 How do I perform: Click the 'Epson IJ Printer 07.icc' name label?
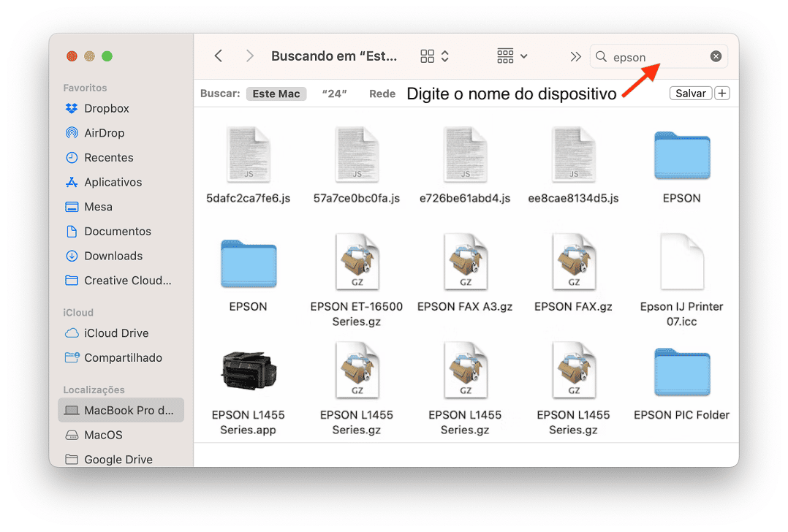point(681,314)
